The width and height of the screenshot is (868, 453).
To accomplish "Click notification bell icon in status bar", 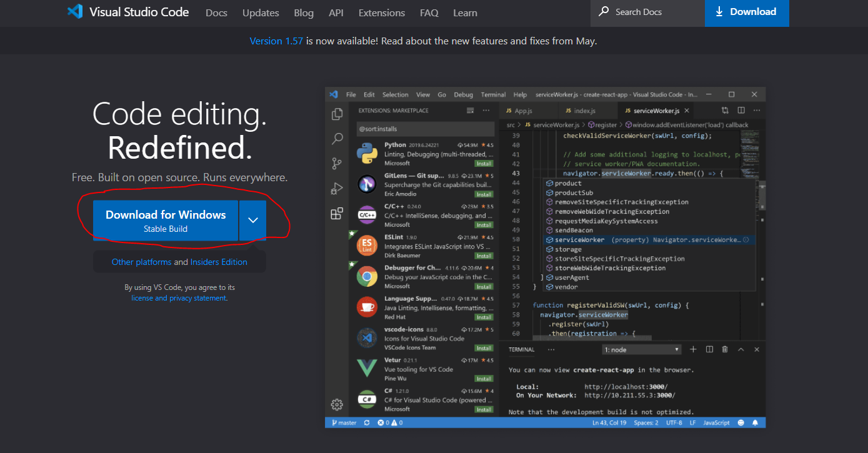I will point(755,423).
